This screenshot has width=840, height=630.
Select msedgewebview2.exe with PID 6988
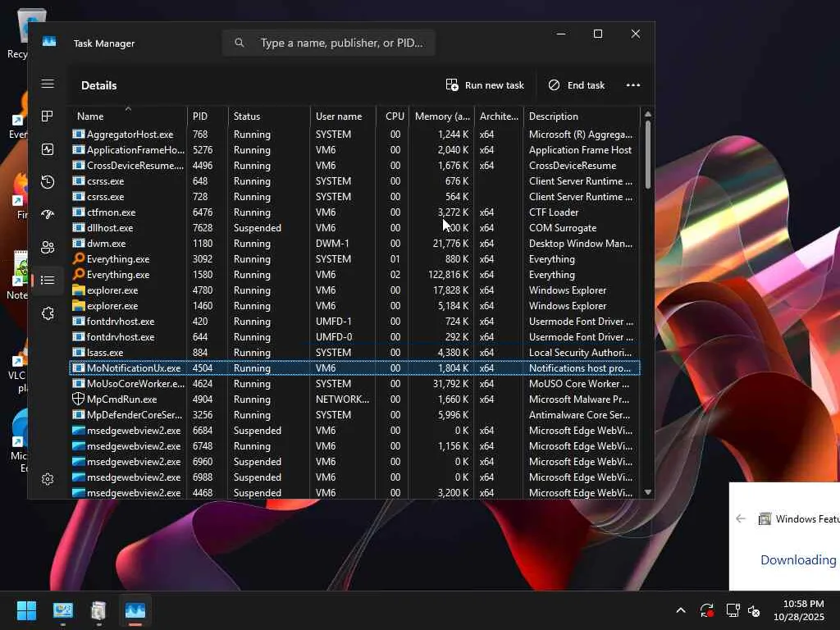pos(354,477)
